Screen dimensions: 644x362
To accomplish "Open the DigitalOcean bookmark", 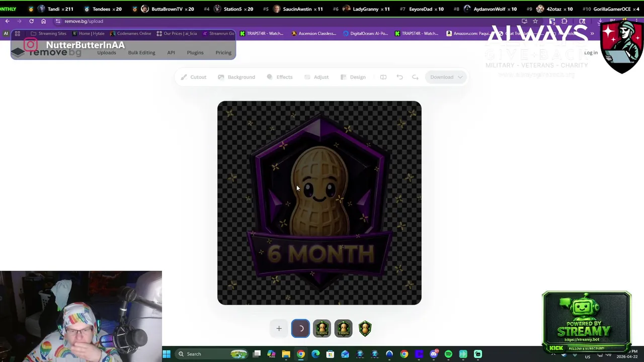I will click(x=365, y=33).
